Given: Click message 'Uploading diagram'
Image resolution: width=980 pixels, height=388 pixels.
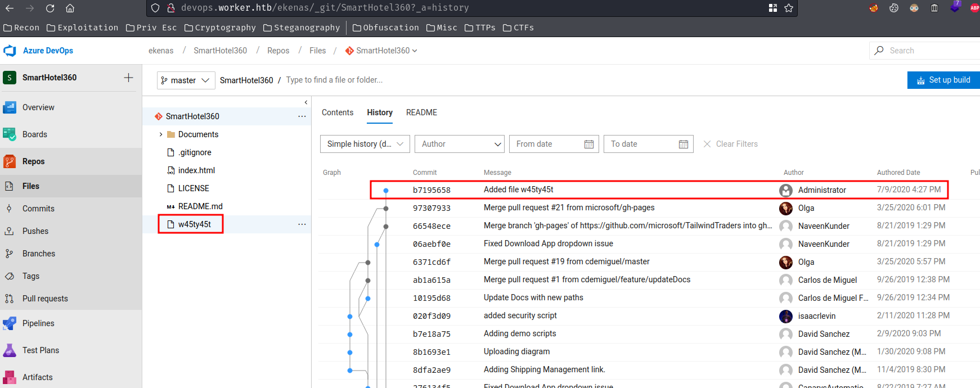Looking at the screenshot, I should point(516,351).
